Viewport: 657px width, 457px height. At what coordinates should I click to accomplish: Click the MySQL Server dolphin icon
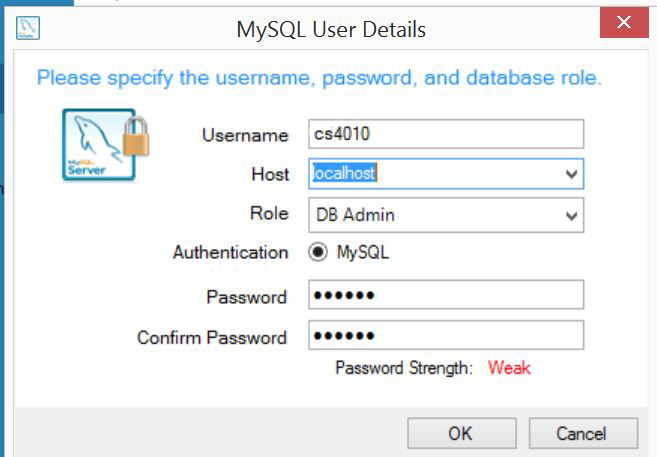coord(99,145)
